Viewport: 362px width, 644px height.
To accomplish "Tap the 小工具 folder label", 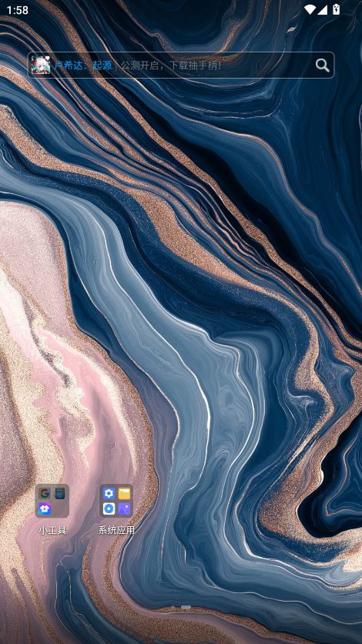I will pos(52,530).
